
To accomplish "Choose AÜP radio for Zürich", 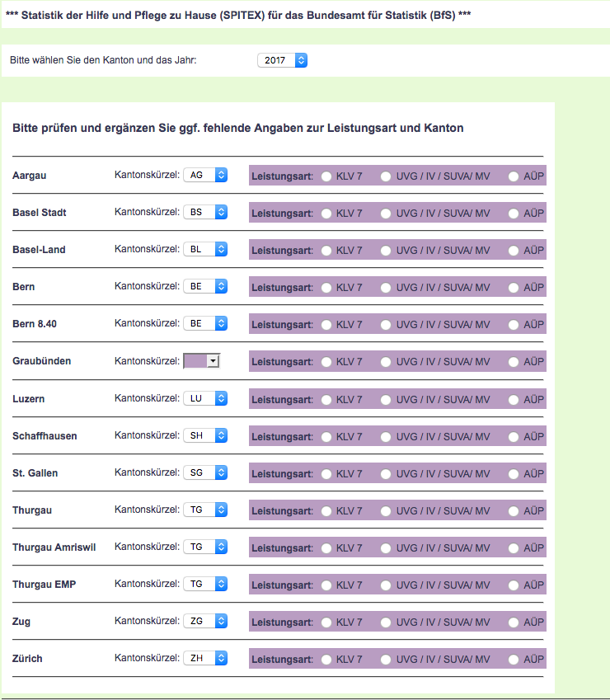I will pyautogui.click(x=514, y=660).
